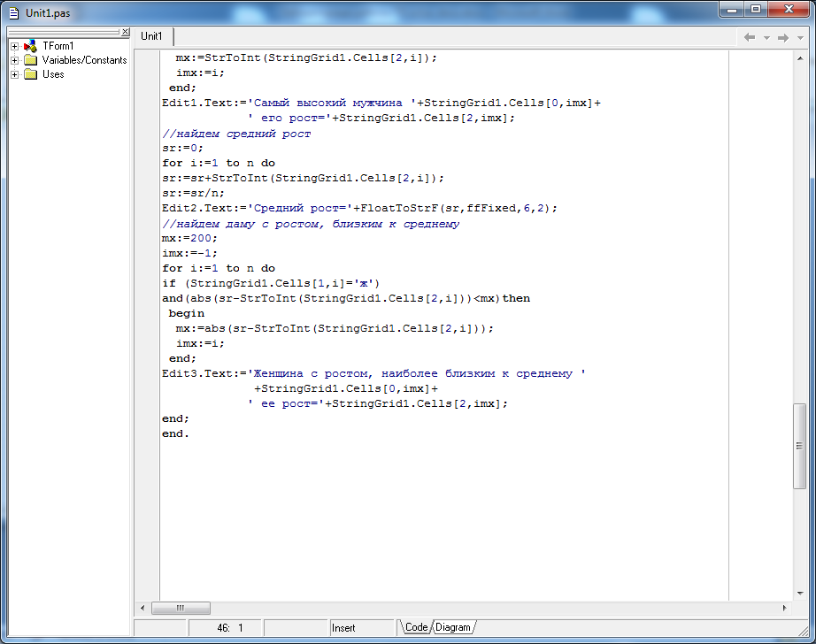The image size is (816, 644).
Task: Click the horizontal scrollbar left arrow
Action: [x=142, y=608]
